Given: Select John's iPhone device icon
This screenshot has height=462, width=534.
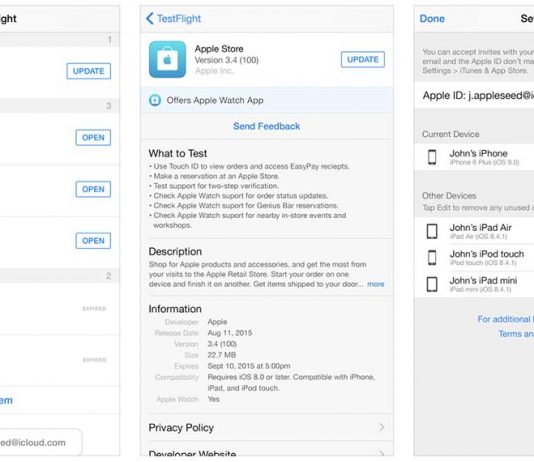Looking at the screenshot, I should pyautogui.click(x=432, y=157).
